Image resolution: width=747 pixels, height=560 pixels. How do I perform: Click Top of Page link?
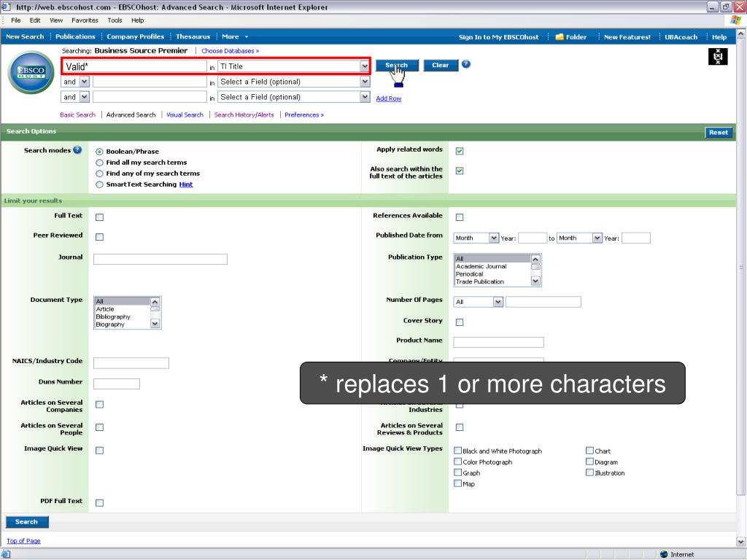tap(23, 541)
